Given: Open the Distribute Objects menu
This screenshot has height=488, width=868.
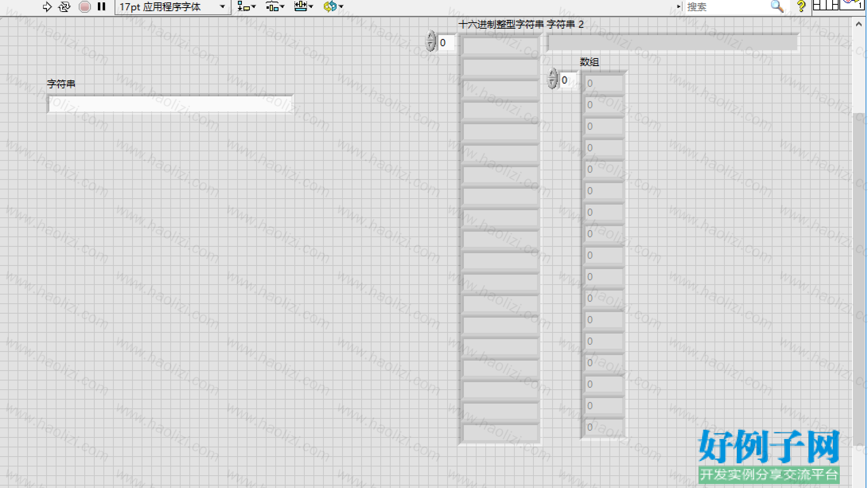Looking at the screenshot, I should point(275,6).
